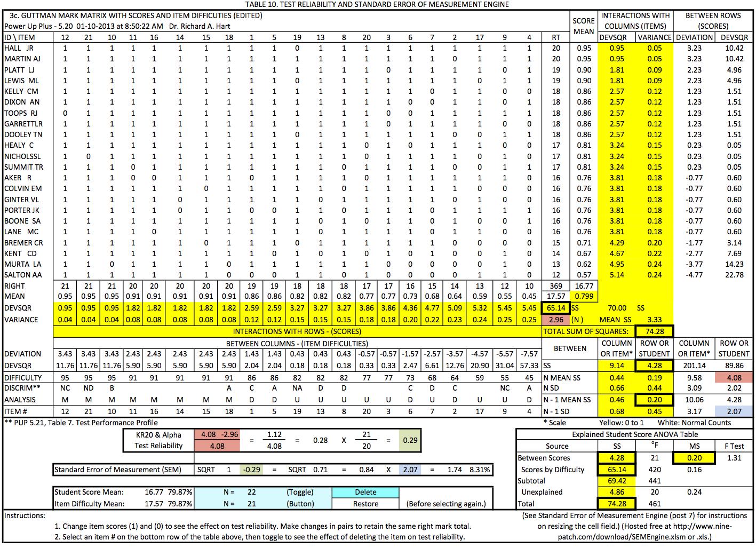This screenshot has width=756, height=548.
Task: Select the TOOPS RJ row label
Action: [21, 113]
